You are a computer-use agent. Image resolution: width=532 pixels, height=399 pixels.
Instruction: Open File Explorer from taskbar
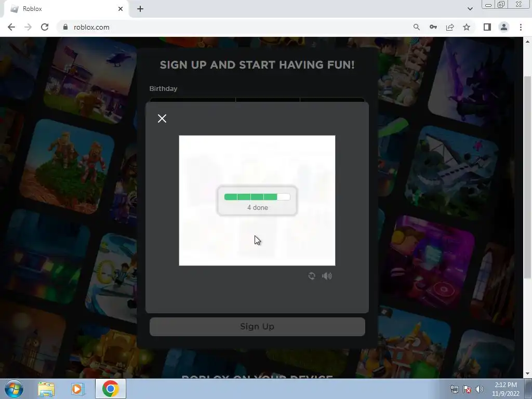[46, 389]
